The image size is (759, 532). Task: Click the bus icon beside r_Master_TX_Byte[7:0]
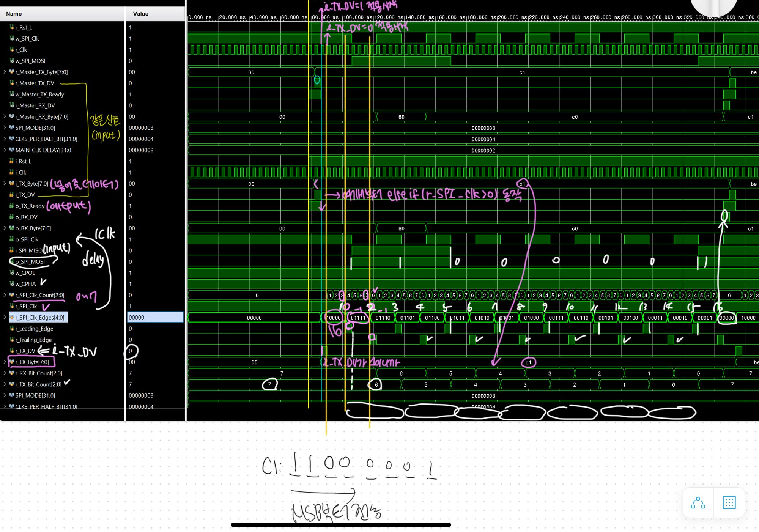tap(12, 72)
